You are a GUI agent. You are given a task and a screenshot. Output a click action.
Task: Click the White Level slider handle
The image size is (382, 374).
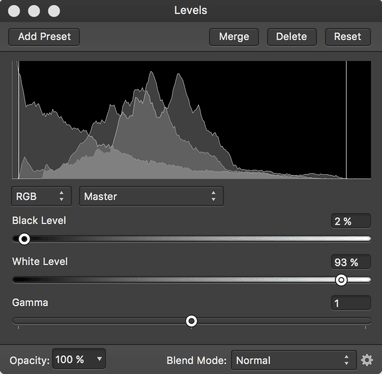(341, 280)
